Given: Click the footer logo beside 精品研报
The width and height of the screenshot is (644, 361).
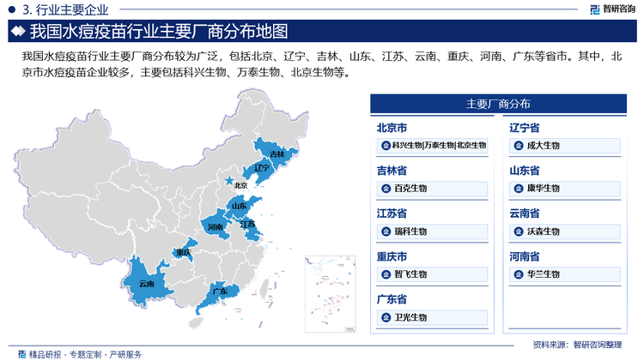Looking at the screenshot, I should coord(22,354).
